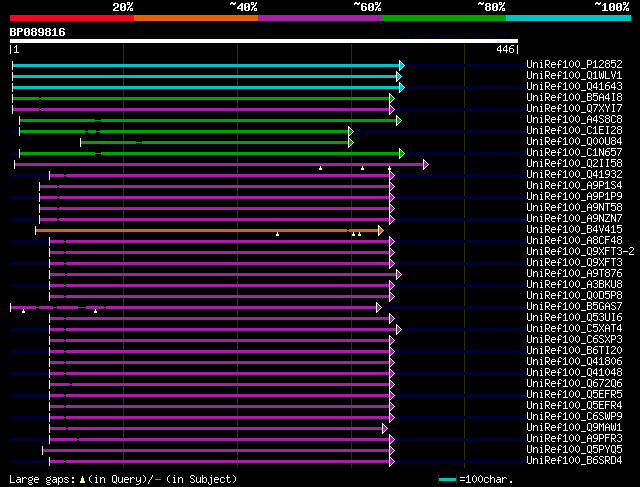
Task: Click the yellow gap triangle in Large gaps legend
Action: pyautogui.click(x=82, y=480)
